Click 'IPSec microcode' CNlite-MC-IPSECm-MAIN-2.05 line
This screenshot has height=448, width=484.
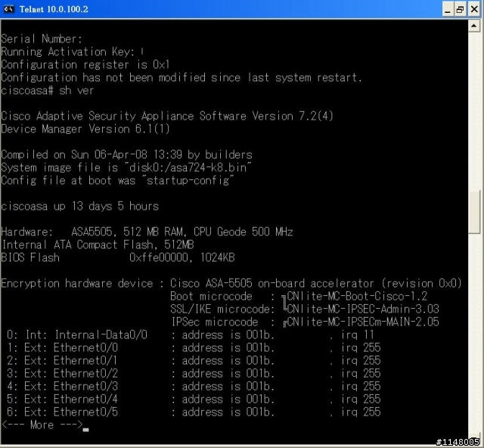point(305,322)
